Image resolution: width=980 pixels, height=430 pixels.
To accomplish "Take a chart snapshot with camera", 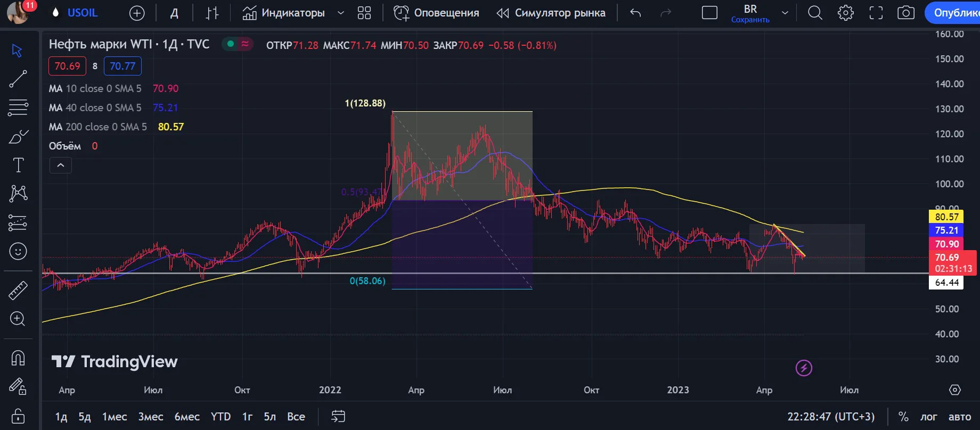I will click(905, 13).
